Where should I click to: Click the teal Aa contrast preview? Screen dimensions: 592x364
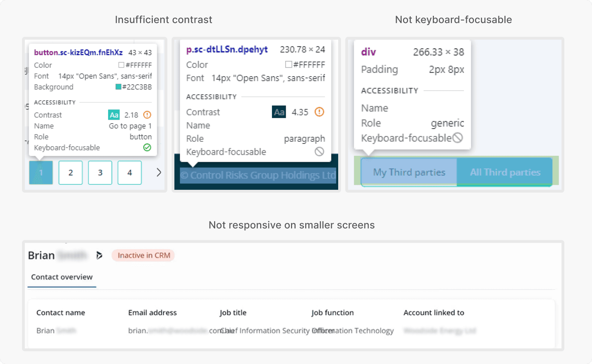[x=114, y=115]
